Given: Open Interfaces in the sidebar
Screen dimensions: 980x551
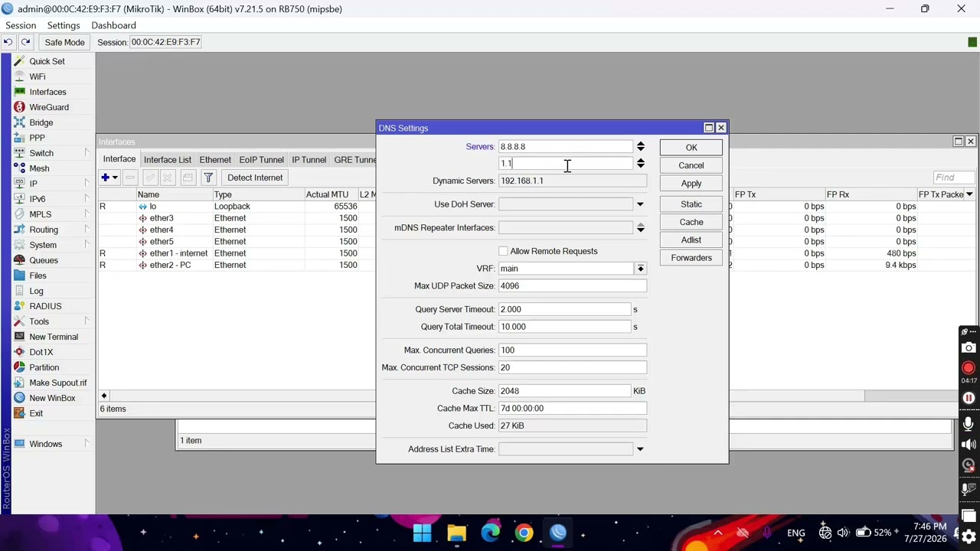Looking at the screenshot, I should 47,92.
